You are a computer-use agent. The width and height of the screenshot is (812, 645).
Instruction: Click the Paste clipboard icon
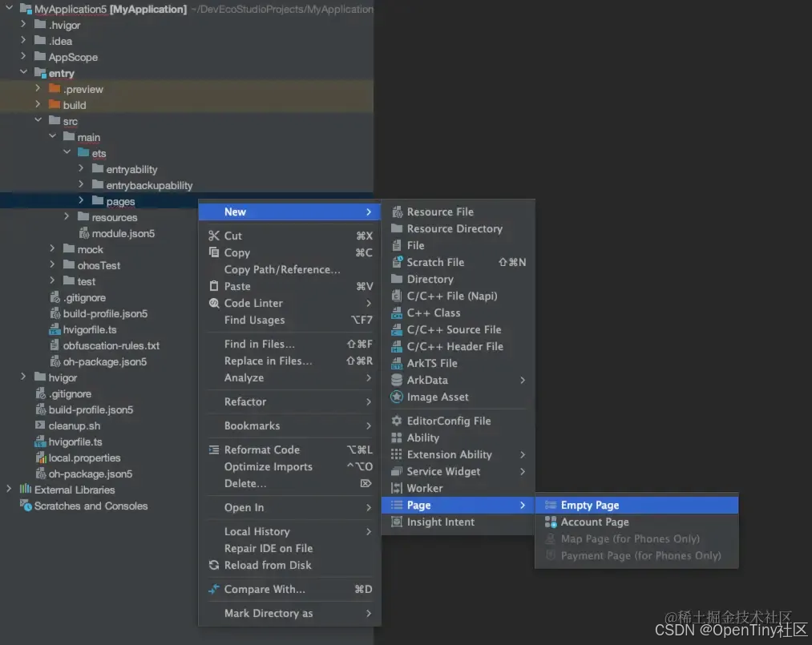tap(214, 286)
